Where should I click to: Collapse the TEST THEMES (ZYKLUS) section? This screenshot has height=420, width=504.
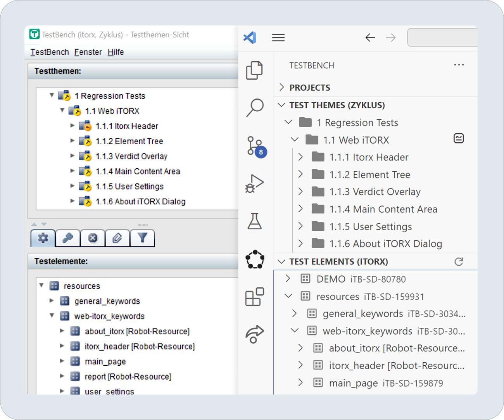click(282, 105)
